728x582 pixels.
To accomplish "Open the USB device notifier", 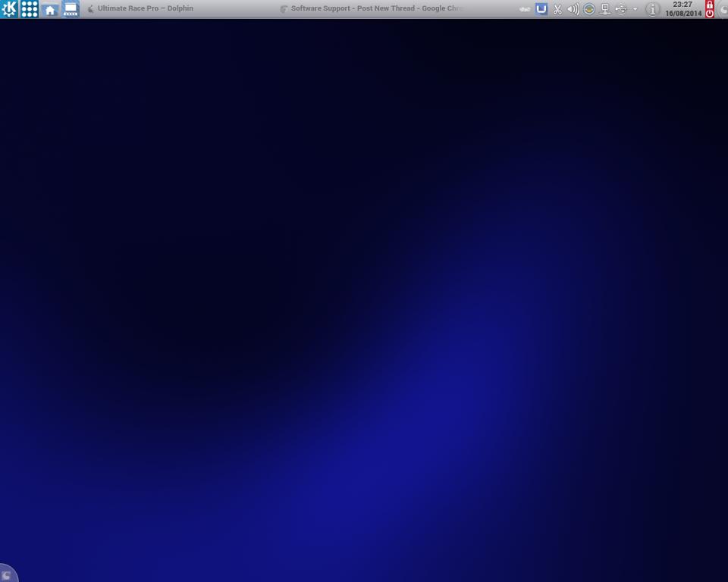I will click(x=621, y=9).
